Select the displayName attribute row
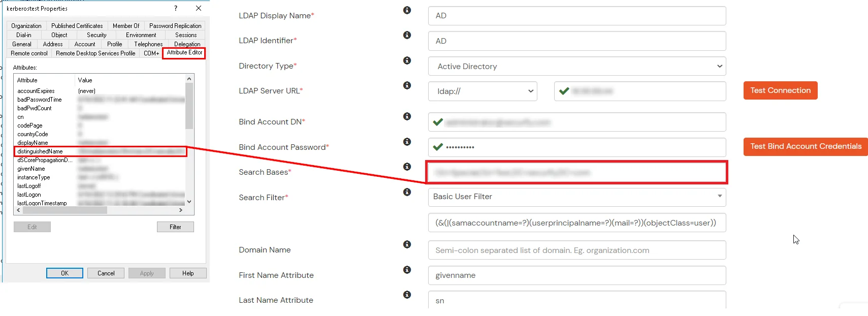This screenshot has height=316, width=868. [x=100, y=143]
